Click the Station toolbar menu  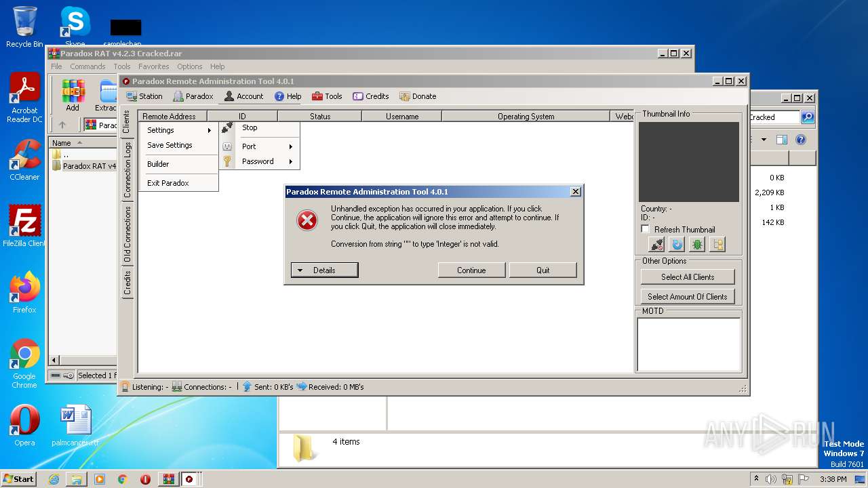pos(144,96)
